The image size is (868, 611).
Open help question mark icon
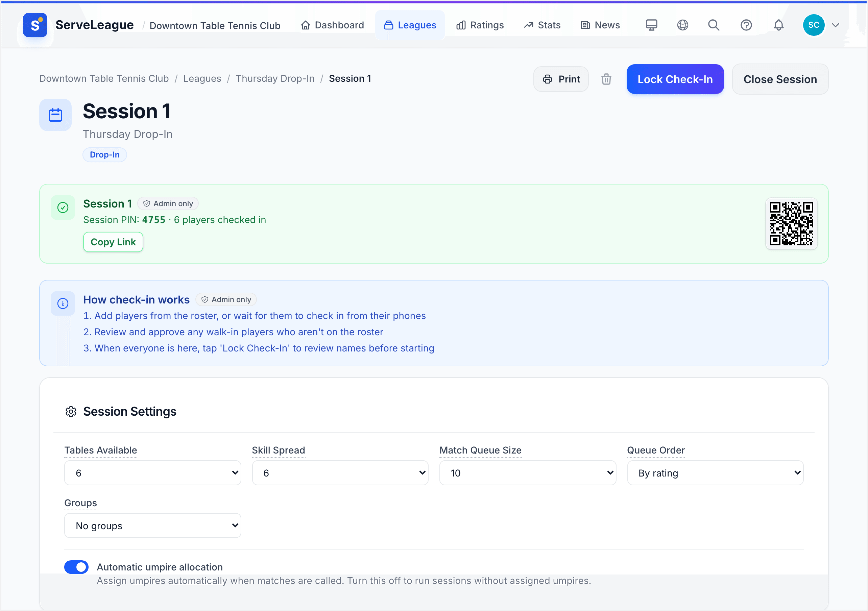[746, 25]
